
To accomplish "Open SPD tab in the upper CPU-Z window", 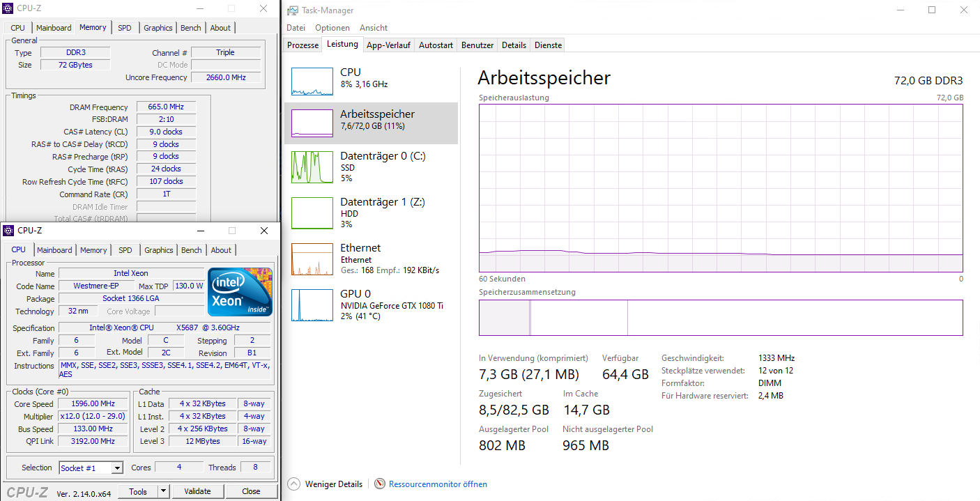I will point(125,28).
